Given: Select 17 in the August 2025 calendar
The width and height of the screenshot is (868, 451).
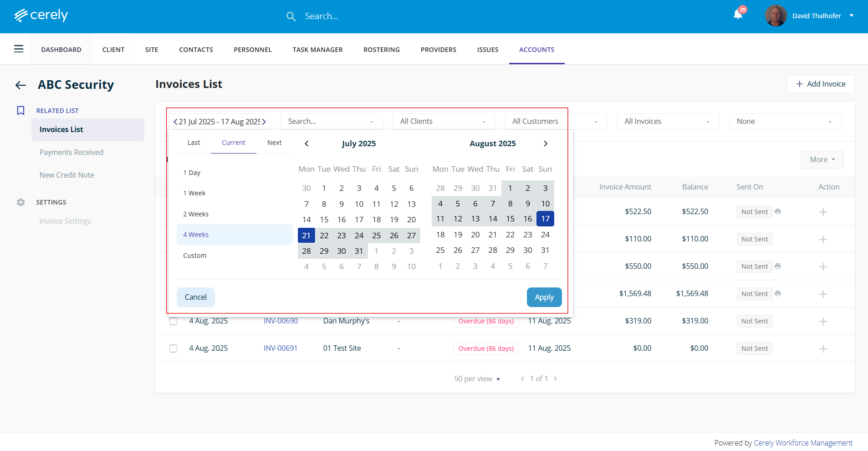Looking at the screenshot, I should [546, 219].
